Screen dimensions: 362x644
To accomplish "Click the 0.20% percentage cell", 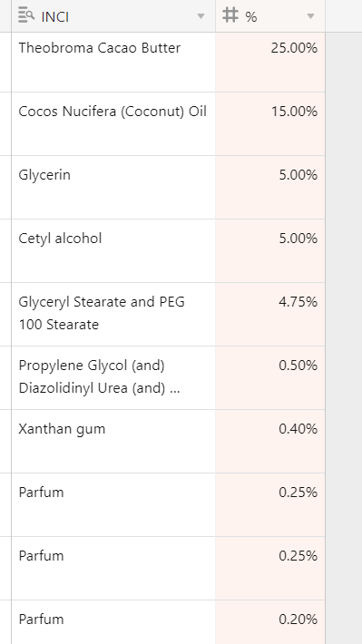I will click(270, 622).
